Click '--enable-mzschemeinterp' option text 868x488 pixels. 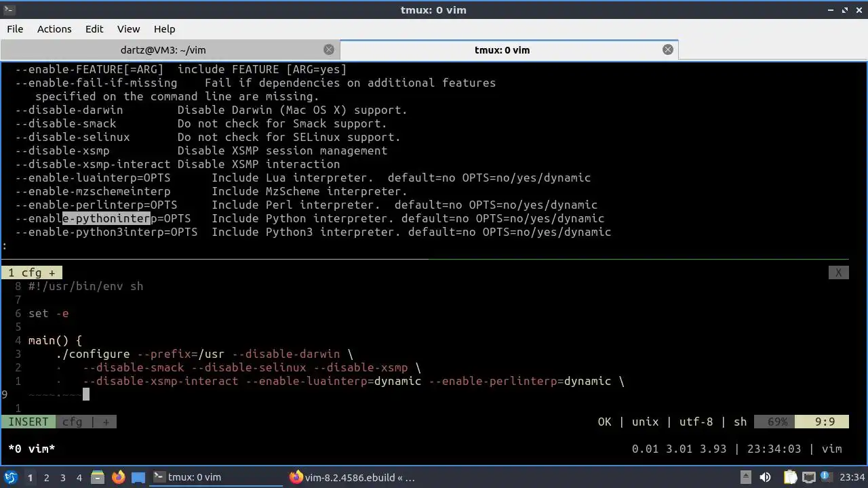[x=93, y=191]
